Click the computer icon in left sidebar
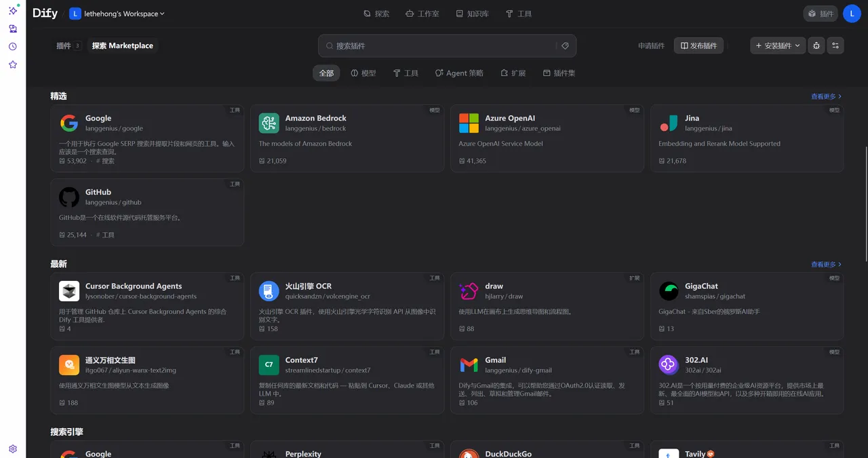The image size is (868, 458). (13, 29)
